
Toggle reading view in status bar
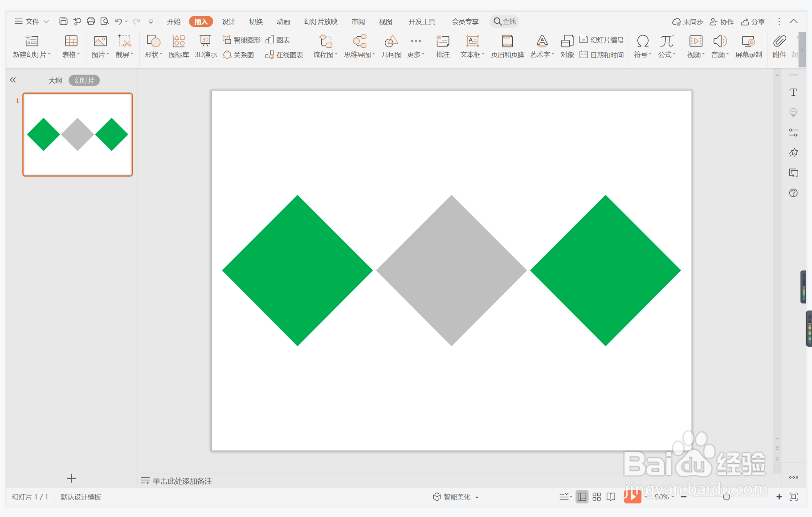[x=611, y=497]
